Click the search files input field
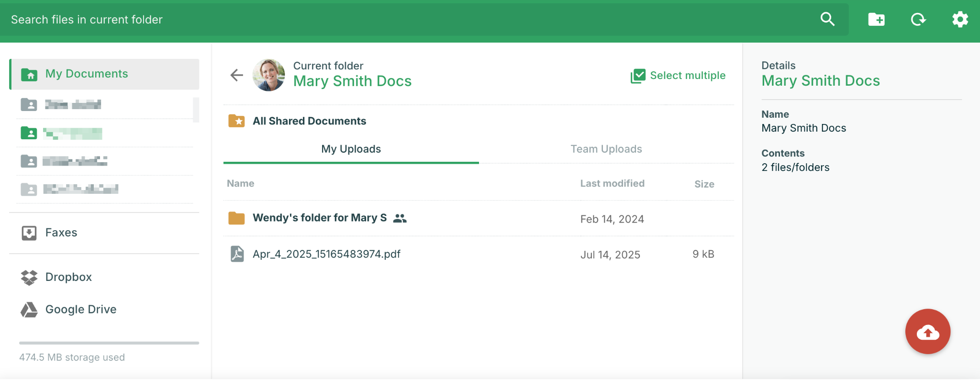The image size is (980, 380). 407,20
